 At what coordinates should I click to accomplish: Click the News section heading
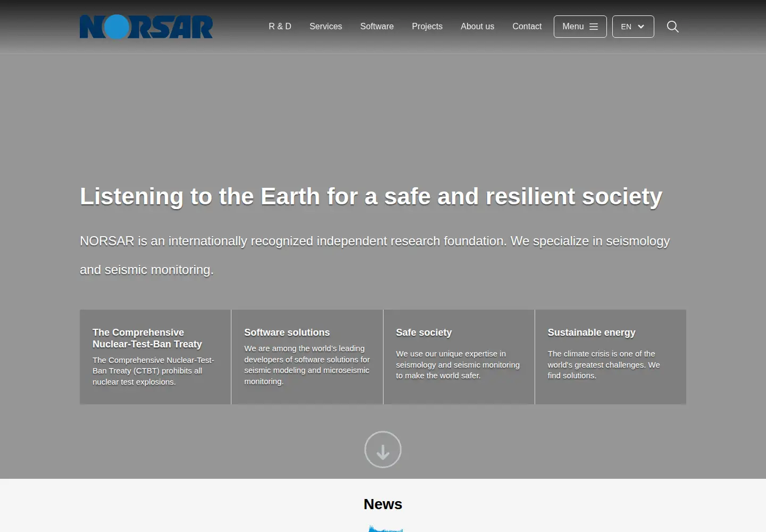383,504
